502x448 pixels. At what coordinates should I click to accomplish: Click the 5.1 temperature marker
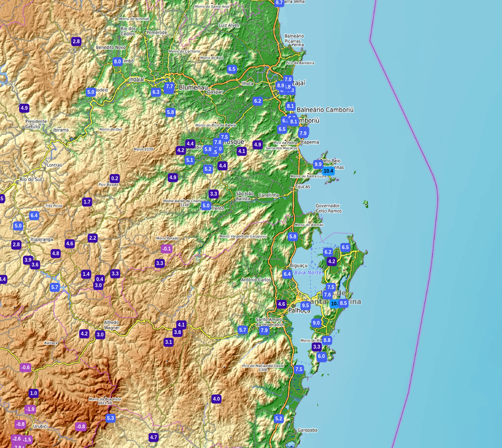tap(190, 160)
